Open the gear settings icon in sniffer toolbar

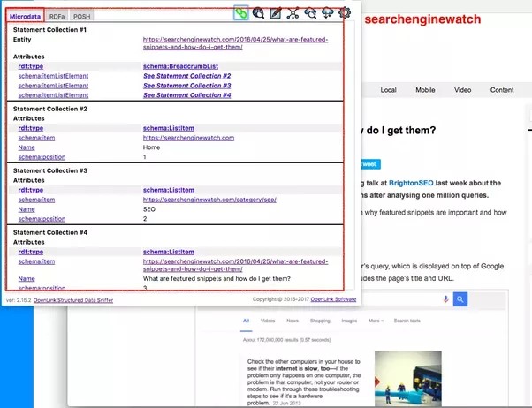[x=345, y=13]
